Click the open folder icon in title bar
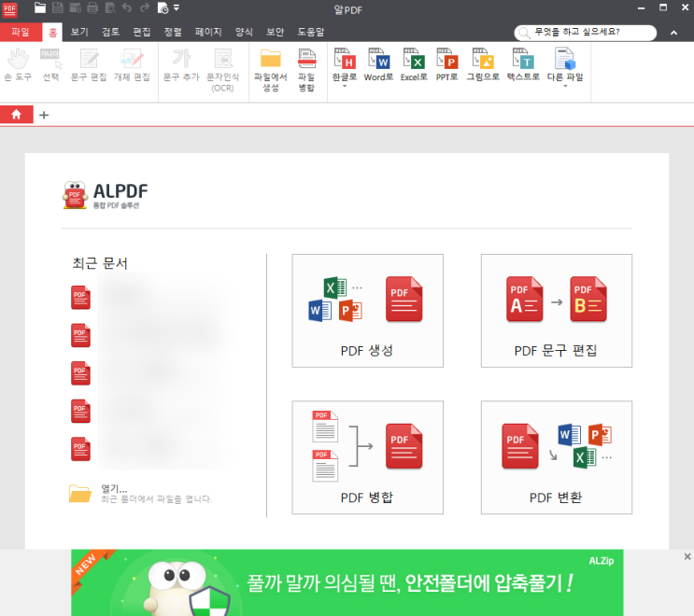This screenshot has width=694, height=616. pos(40,8)
